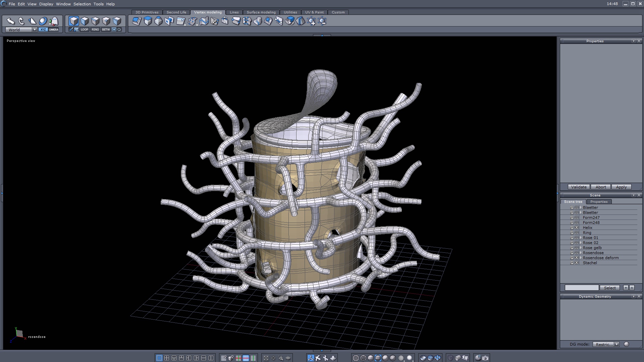The image size is (644, 362).
Task: Click the Select button in Scene panel
Action: click(609, 288)
